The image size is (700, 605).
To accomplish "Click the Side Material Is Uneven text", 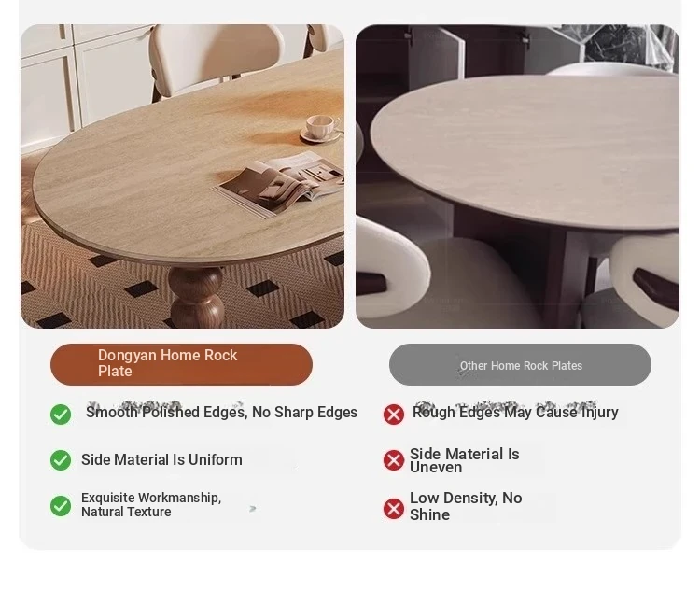I will (464, 460).
